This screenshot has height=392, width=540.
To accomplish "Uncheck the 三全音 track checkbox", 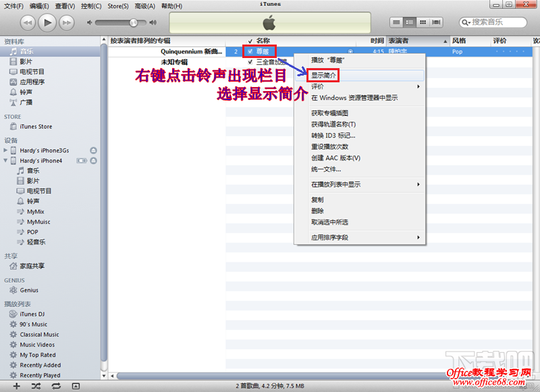I will [x=250, y=62].
